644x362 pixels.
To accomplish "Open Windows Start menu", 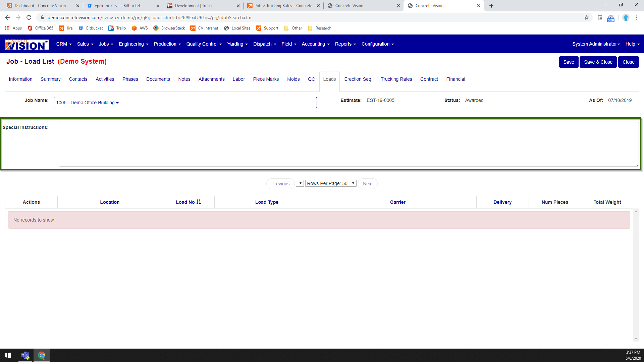I will (8, 355).
